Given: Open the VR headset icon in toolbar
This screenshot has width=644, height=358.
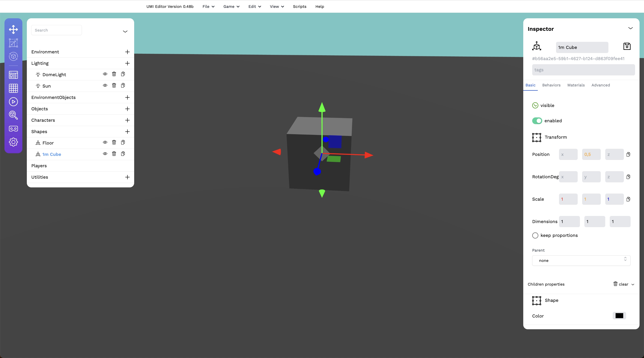Looking at the screenshot, I should tap(13, 129).
